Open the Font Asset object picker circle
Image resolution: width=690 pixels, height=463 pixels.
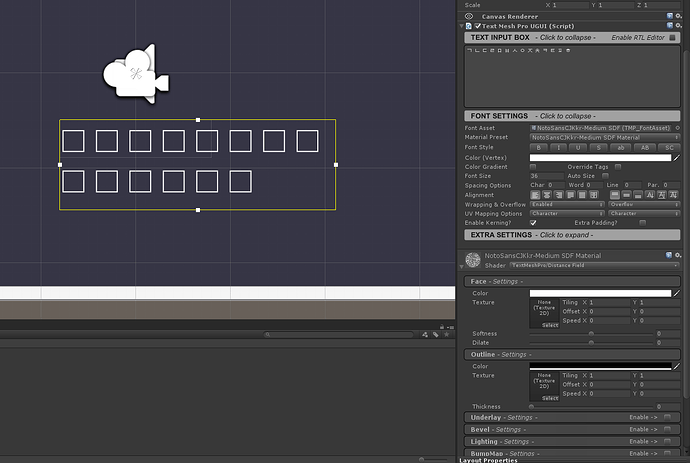[x=677, y=128]
